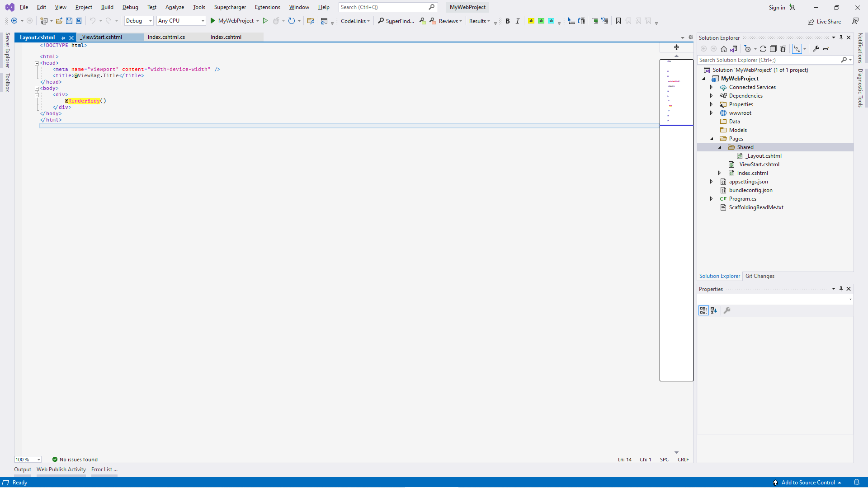Click the yellow highlight 'ab' icon

531,21
